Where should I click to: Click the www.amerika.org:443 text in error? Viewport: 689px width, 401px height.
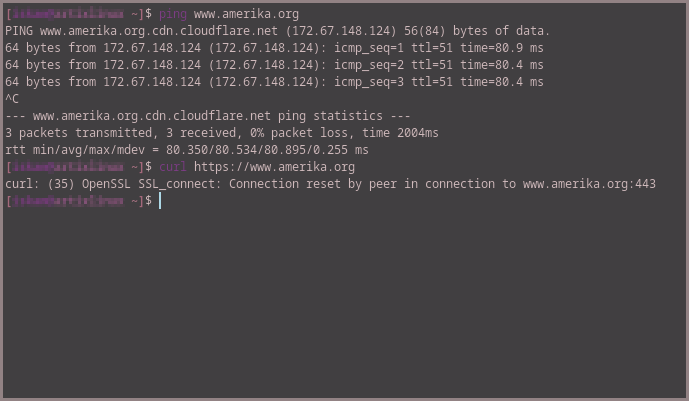coord(589,184)
